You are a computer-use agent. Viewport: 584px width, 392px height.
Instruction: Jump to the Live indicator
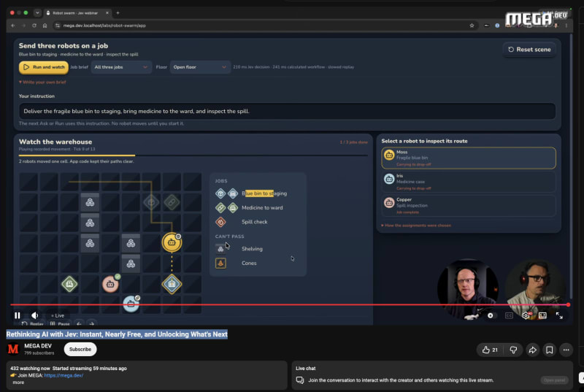[x=58, y=315]
